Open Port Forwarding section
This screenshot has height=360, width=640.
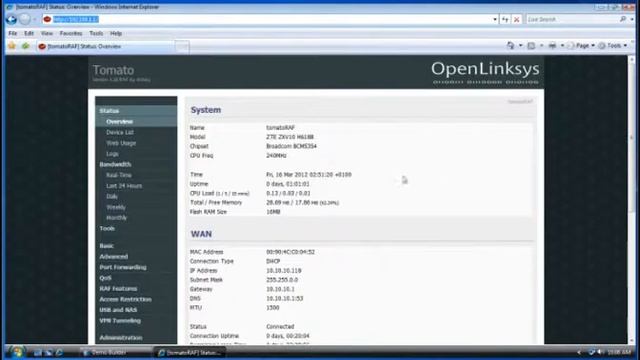pos(123,267)
